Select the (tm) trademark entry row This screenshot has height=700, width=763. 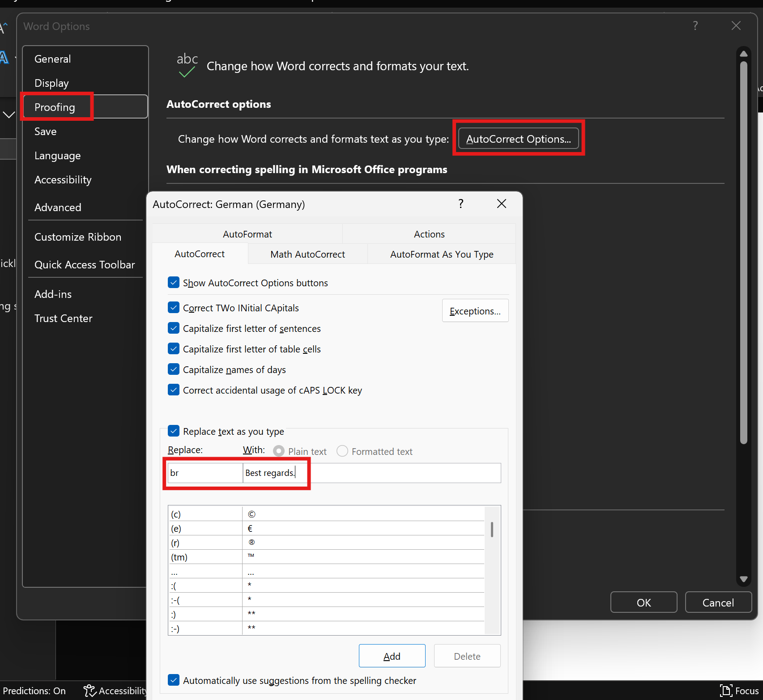tap(326, 557)
